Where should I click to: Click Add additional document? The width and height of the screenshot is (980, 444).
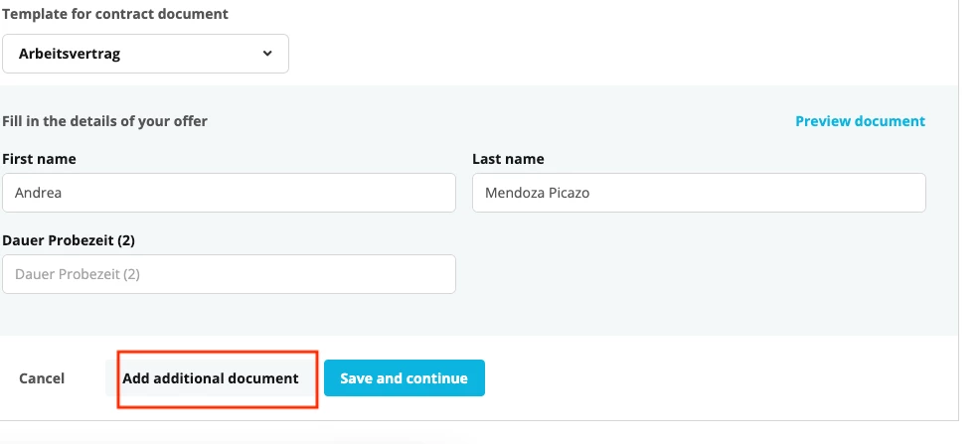click(x=211, y=378)
